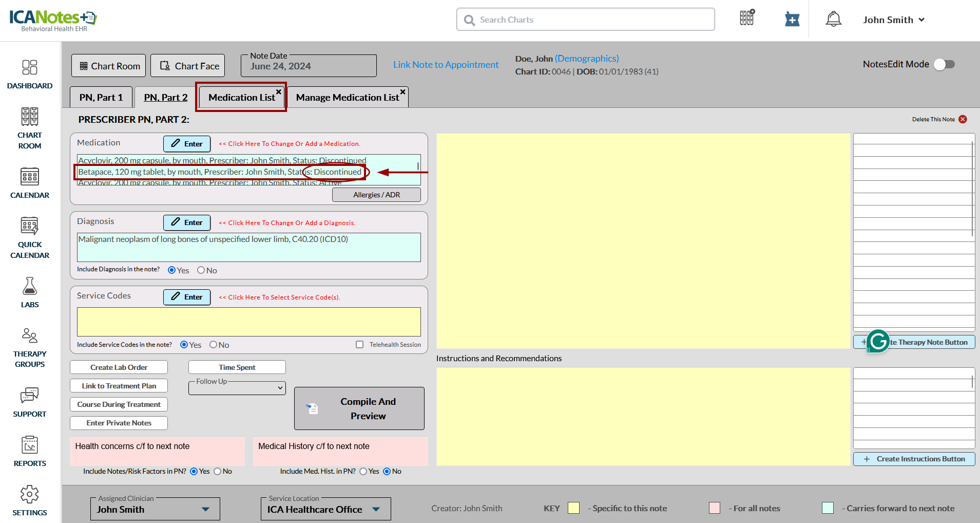The width and height of the screenshot is (980, 523).
Task: Click Link Note to Appointment link
Action: point(446,65)
